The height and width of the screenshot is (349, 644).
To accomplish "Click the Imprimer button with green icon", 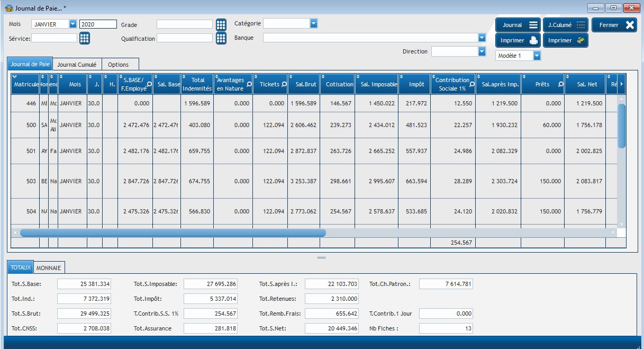I will (565, 40).
